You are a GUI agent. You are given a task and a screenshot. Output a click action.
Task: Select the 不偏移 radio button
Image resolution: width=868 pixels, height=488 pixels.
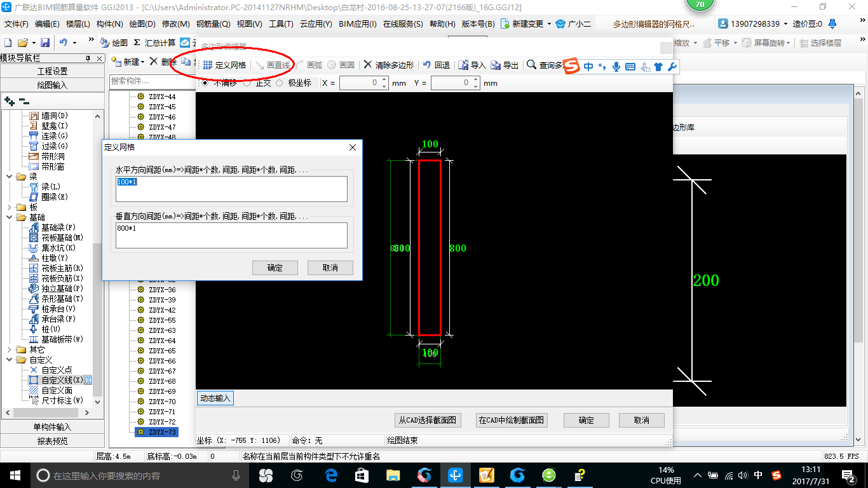[x=205, y=83]
